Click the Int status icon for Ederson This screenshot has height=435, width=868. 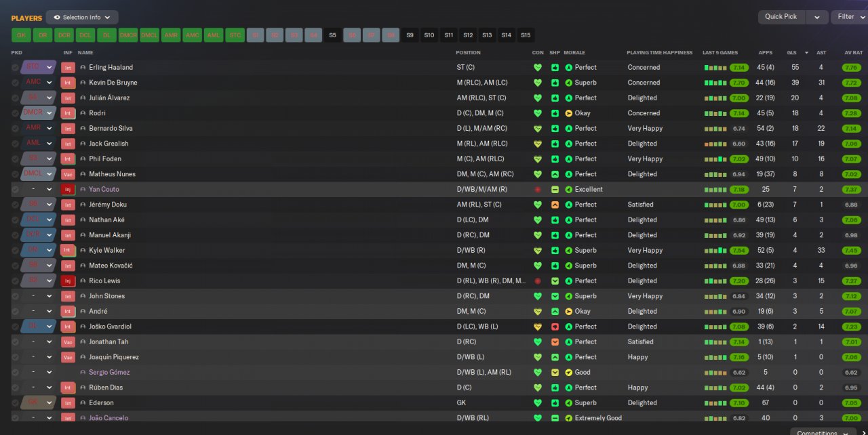[68, 402]
